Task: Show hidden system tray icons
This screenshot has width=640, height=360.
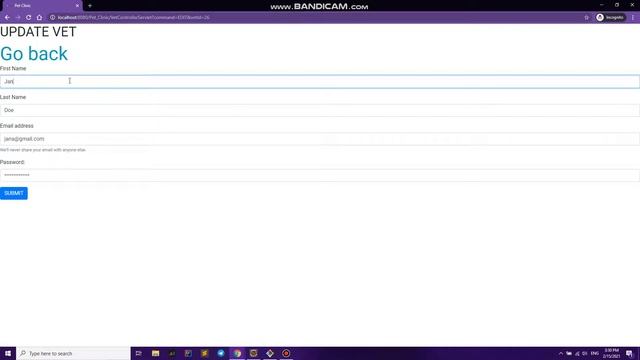Action: point(561,353)
